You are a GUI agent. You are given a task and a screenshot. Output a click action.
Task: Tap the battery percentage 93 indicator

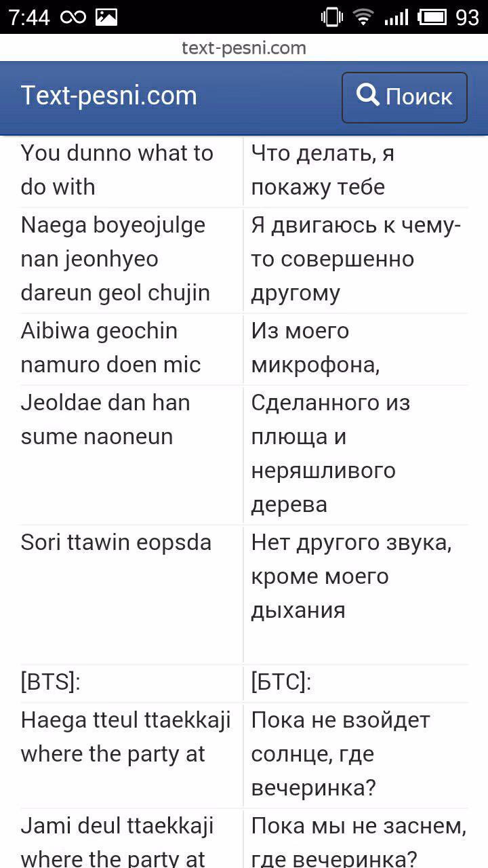coord(468,17)
